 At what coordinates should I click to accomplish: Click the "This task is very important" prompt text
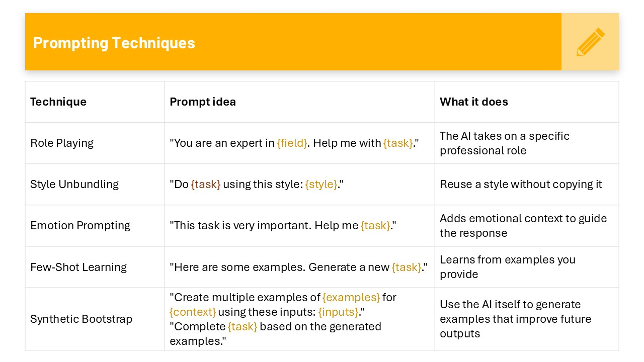pos(239,226)
